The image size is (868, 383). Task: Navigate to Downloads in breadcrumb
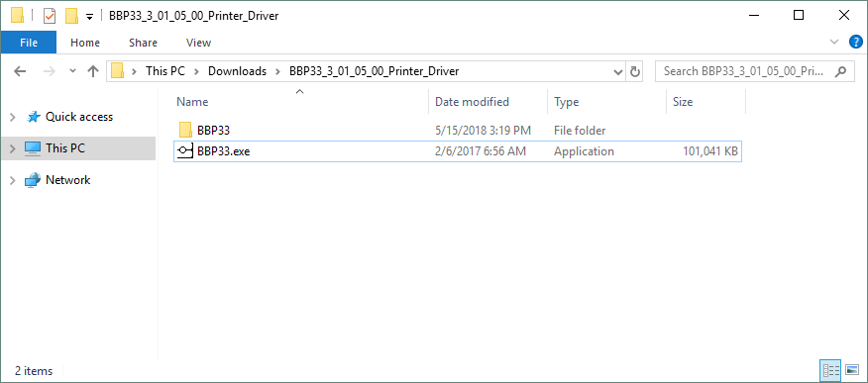click(x=237, y=71)
